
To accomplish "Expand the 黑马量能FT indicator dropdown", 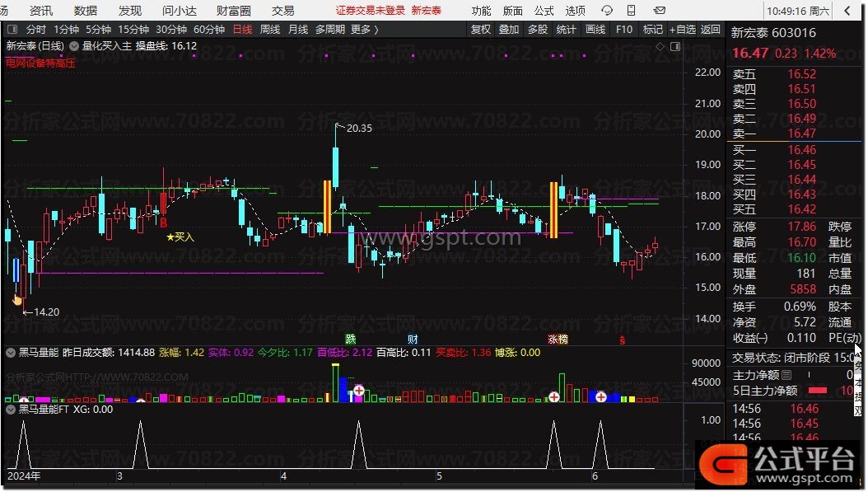I will click(x=11, y=410).
